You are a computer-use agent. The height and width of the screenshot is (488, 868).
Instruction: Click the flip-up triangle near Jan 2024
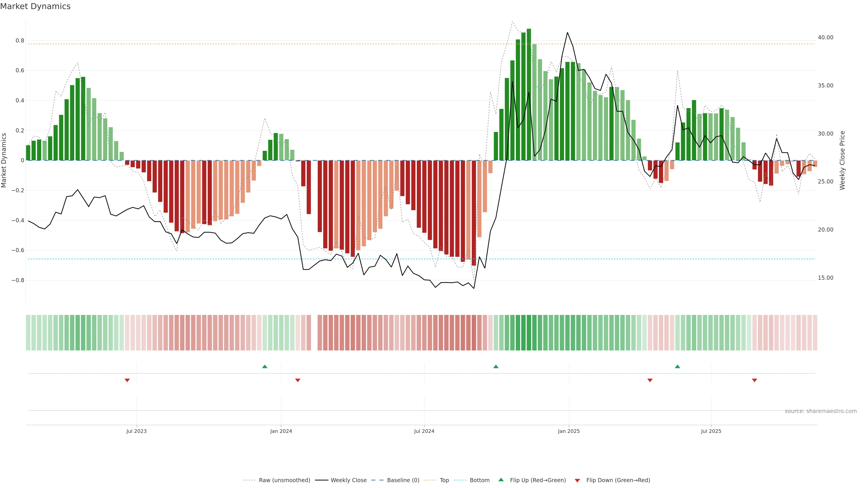click(x=264, y=366)
